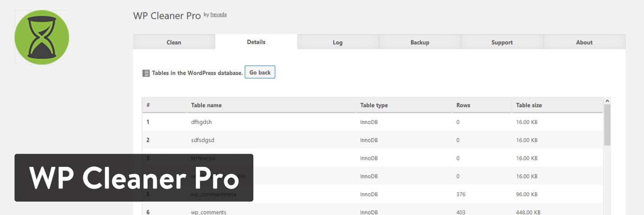Click the '448.00 KB' table size cell
This screenshot has width=644, height=215.
point(528,212)
